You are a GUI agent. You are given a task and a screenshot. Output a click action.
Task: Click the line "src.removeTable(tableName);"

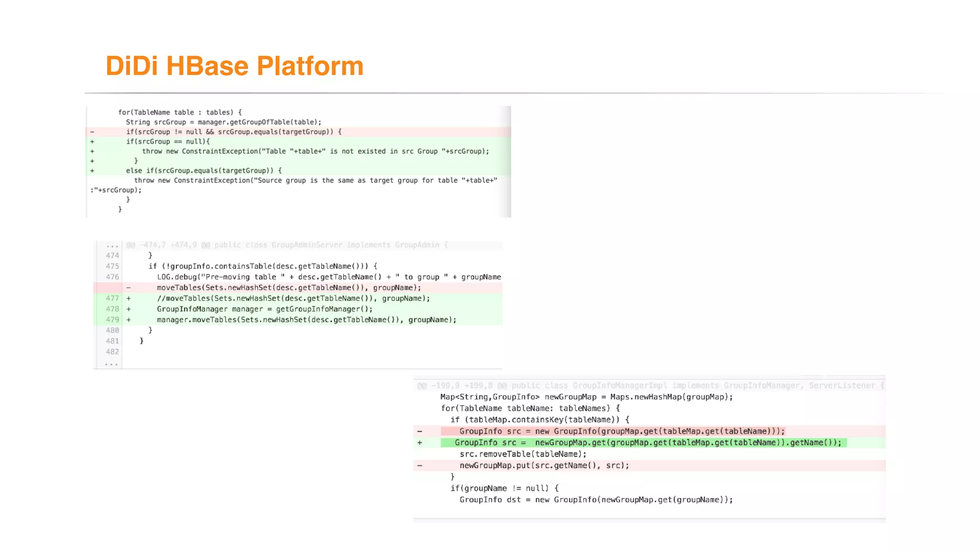[523, 454]
